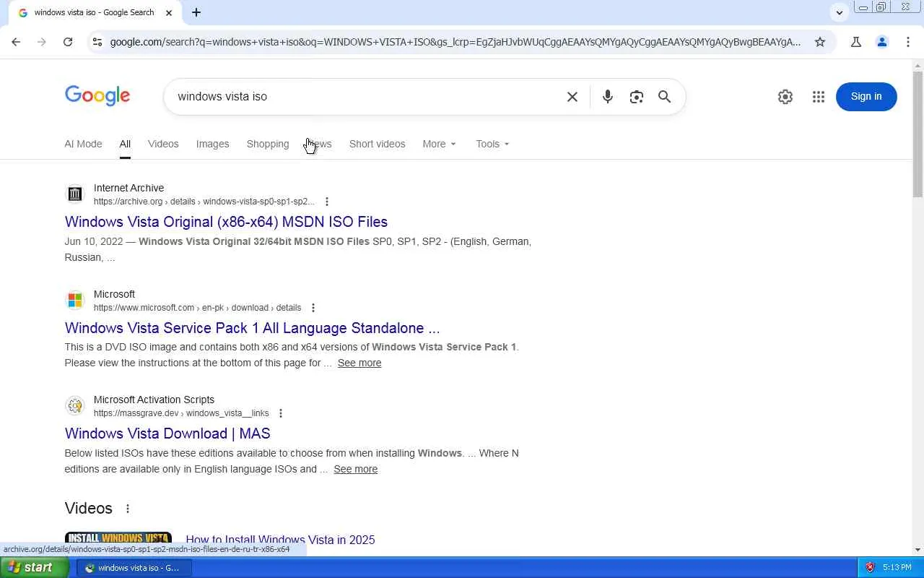This screenshot has height=578, width=924.
Task: Expand See more under MAS result
Action: point(355,469)
